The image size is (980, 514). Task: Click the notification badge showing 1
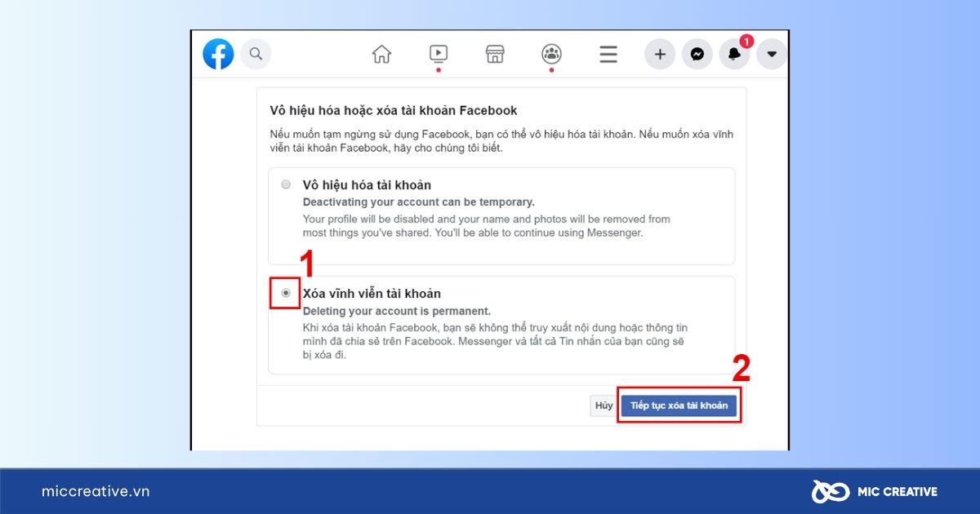click(746, 41)
